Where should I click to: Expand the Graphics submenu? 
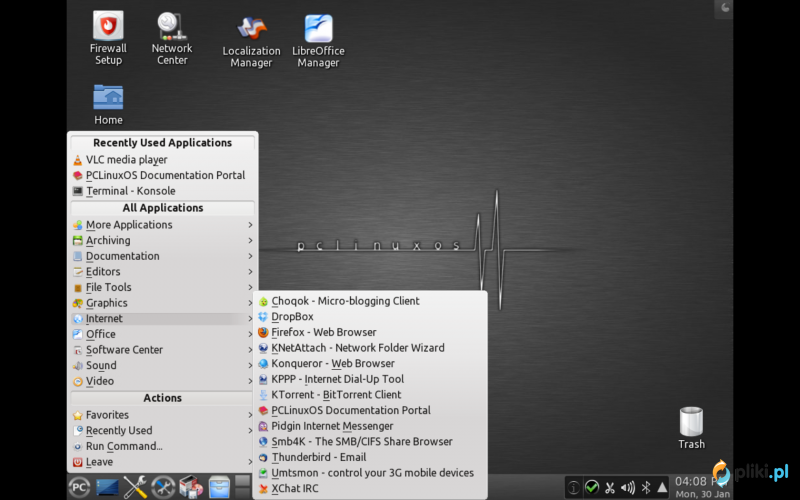pos(163,303)
